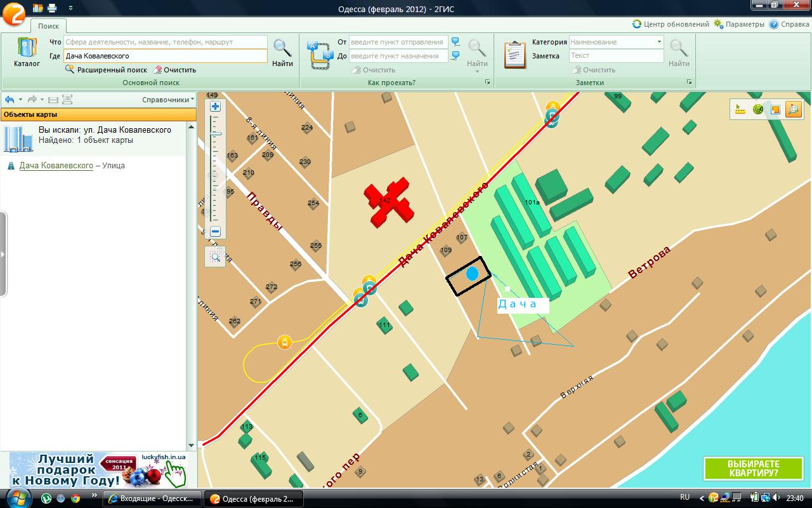Viewport: 812px width, 508px height.
Task: Click the Заметка text field
Action: tap(617, 56)
